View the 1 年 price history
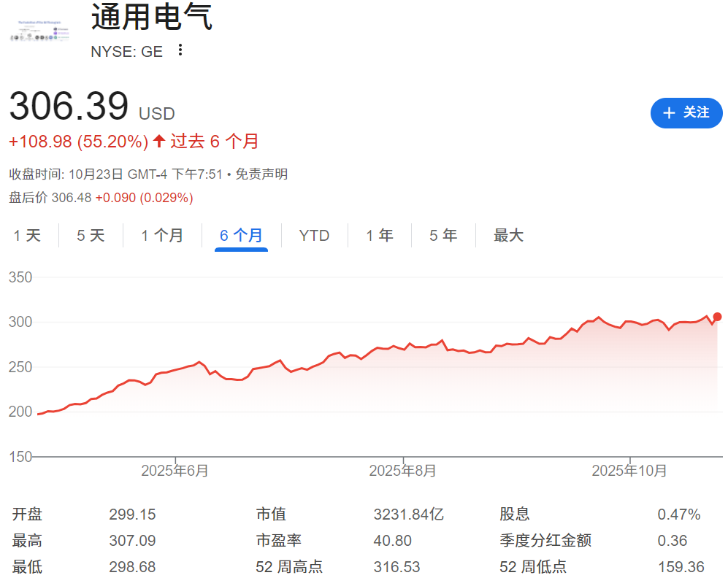The height and width of the screenshot is (578, 728). click(x=380, y=236)
